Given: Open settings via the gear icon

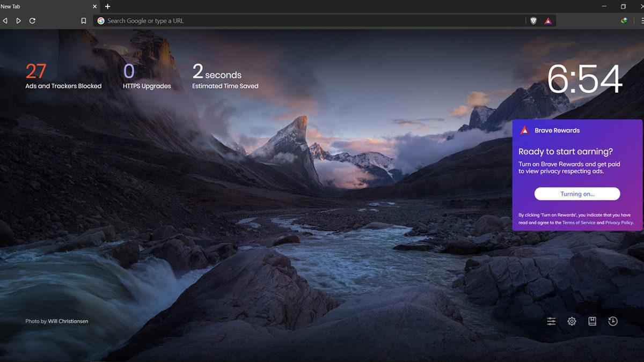Looking at the screenshot, I should [x=572, y=321].
